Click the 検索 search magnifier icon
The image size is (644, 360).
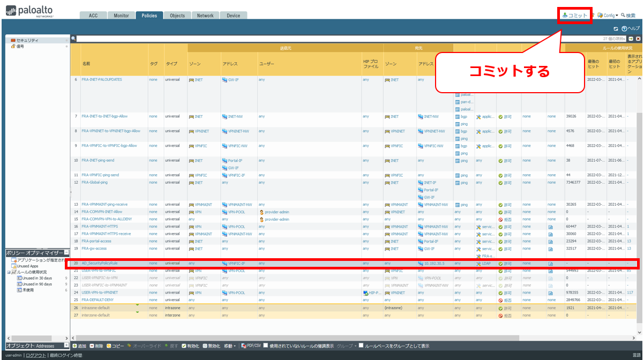click(623, 16)
